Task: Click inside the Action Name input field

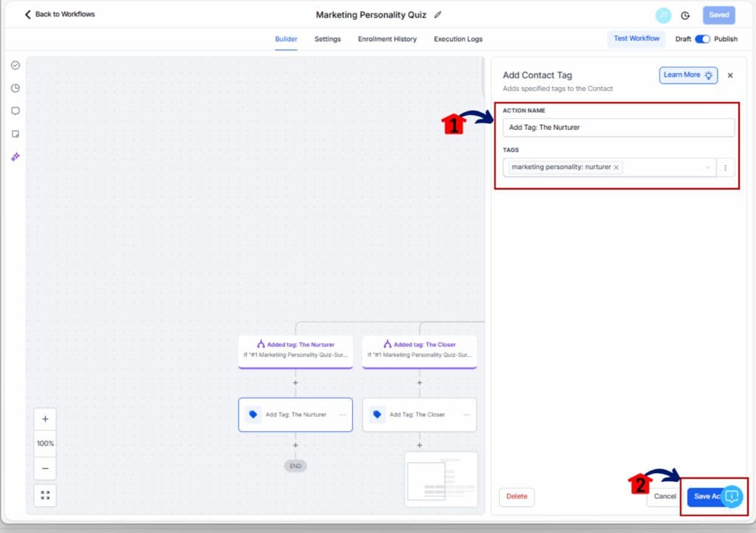Action: point(619,127)
